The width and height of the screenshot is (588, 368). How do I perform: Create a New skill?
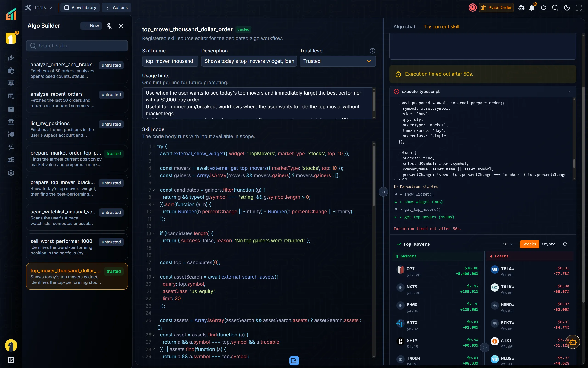click(x=91, y=26)
